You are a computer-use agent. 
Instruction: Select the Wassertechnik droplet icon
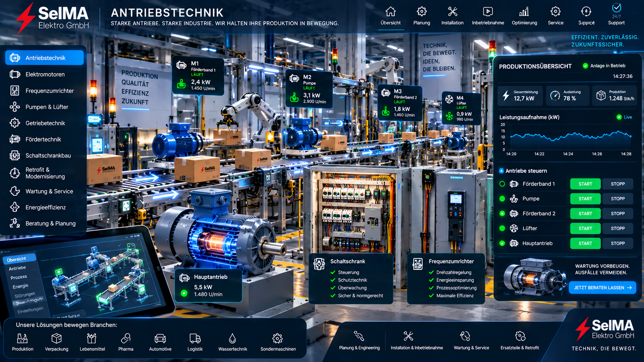tap(232, 339)
